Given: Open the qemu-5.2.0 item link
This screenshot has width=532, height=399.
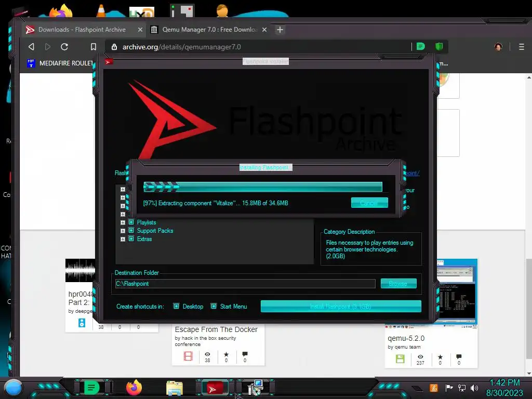Looking at the screenshot, I should click(x=406, y=338).
